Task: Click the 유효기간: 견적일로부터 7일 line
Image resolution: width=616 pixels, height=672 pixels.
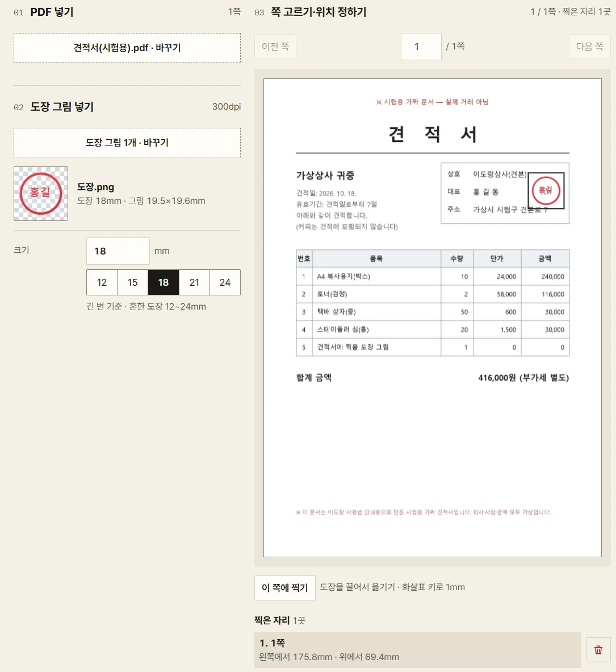Action: (337, 204)
